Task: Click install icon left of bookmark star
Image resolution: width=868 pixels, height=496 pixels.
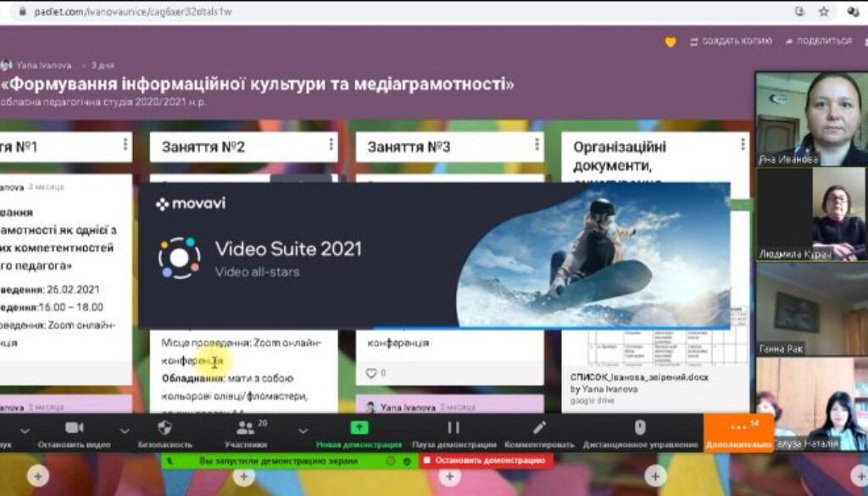Action: click(x=799, y=11)
